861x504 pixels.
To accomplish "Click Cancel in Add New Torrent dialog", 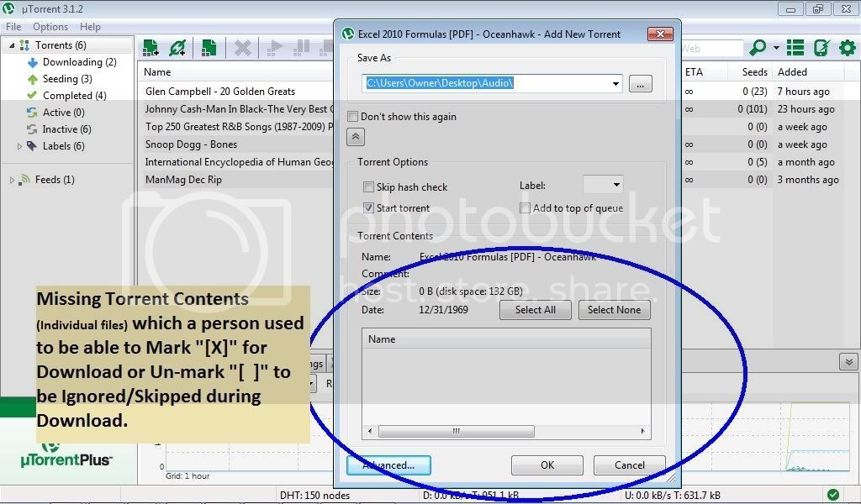I will (x=629, y=465).
